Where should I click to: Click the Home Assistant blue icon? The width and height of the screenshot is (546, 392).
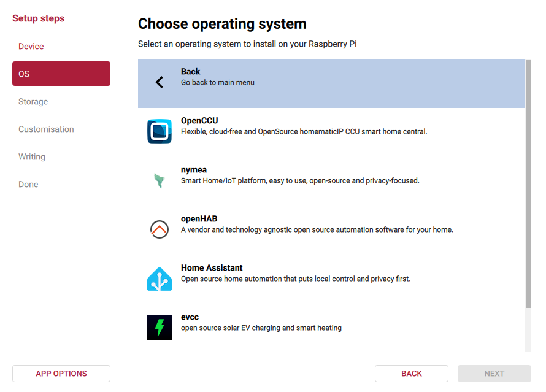(160, 278)
